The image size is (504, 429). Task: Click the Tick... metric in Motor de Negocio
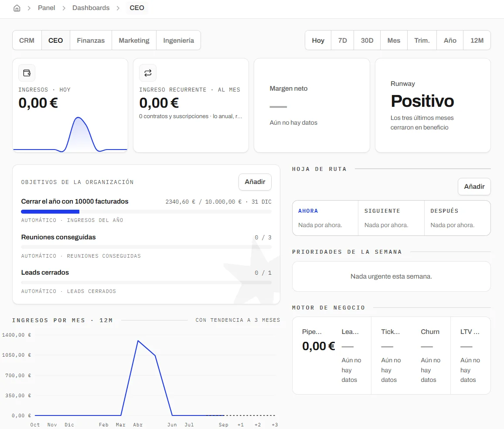[x=391, y=356]
